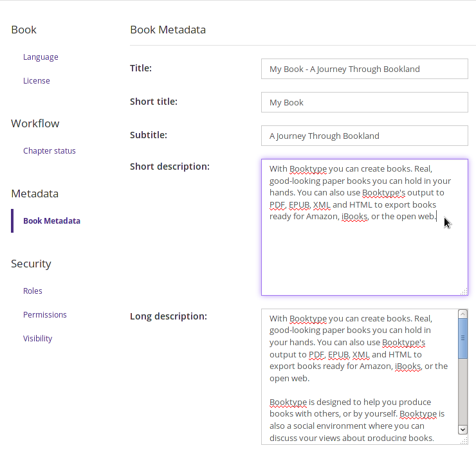This screenshot has height=450, width=476.
Task: Click in the Short title field
Action: tap(365, 102)
